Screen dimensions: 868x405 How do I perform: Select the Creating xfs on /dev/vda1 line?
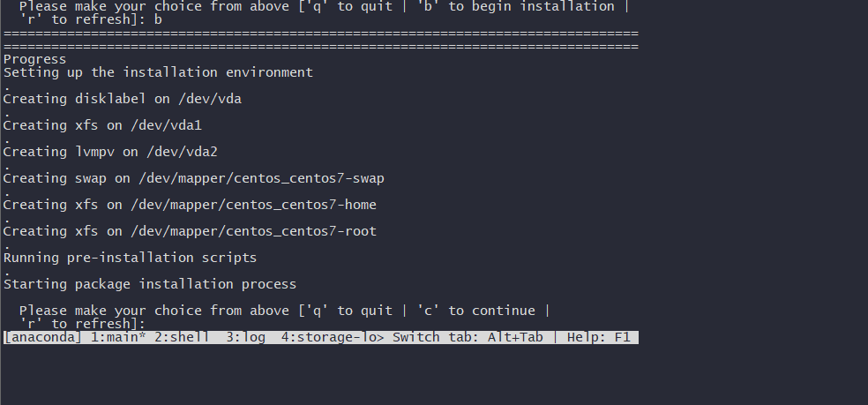tap(102, 125)
